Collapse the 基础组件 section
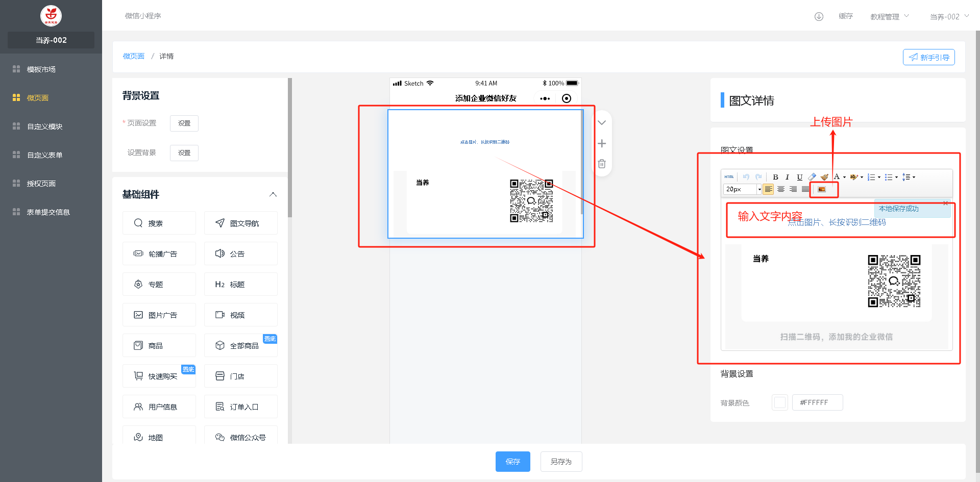 (x=273, y=194)
